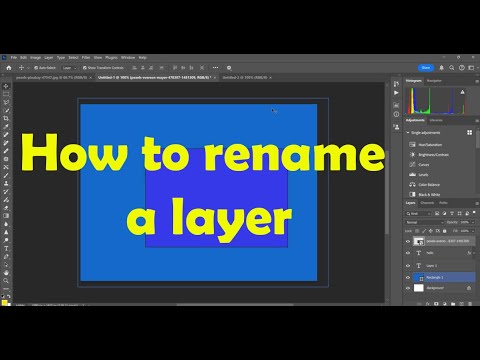Open the notifications bell

pyautogui.click(x=442, y=68)
